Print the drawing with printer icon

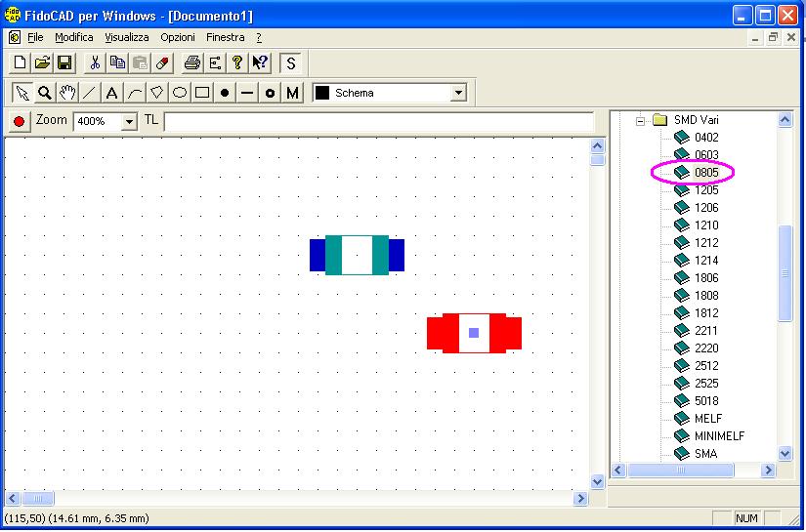192,63
